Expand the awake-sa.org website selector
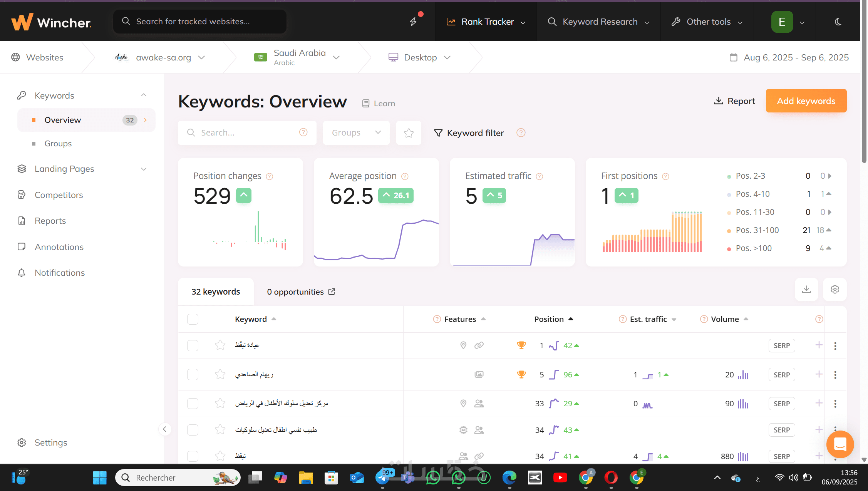 [164, 57]
